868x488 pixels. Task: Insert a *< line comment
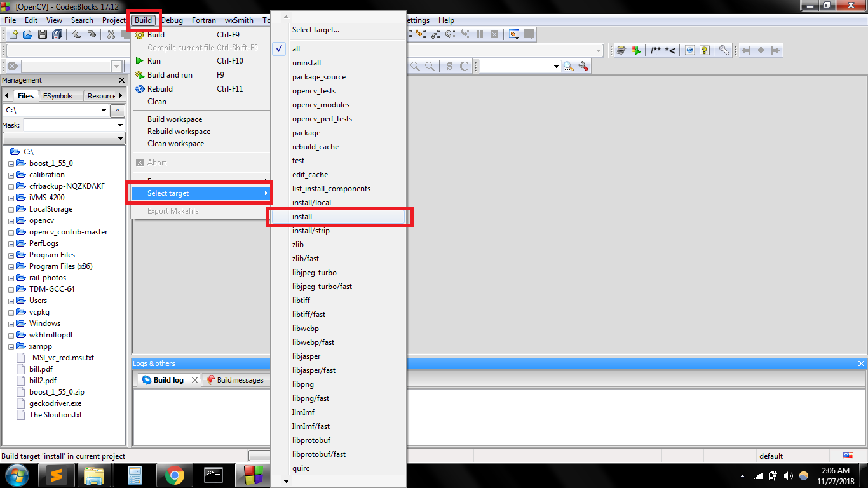670,50
